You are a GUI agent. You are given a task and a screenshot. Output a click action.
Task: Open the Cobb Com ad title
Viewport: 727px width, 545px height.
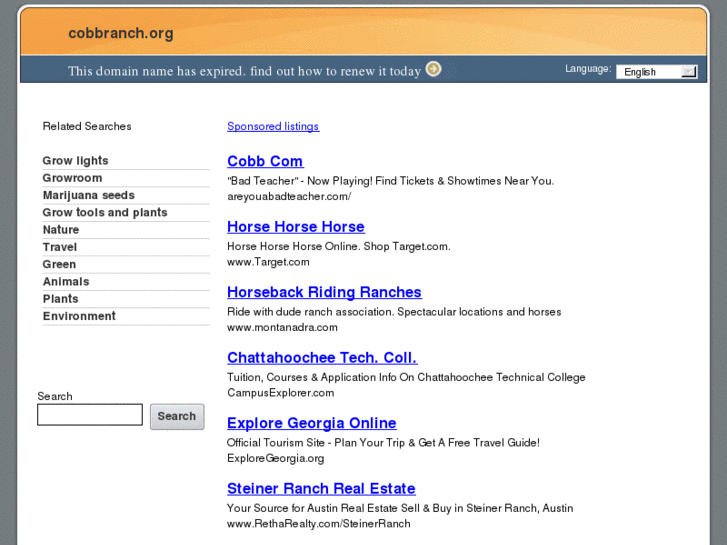click(265, 161)
